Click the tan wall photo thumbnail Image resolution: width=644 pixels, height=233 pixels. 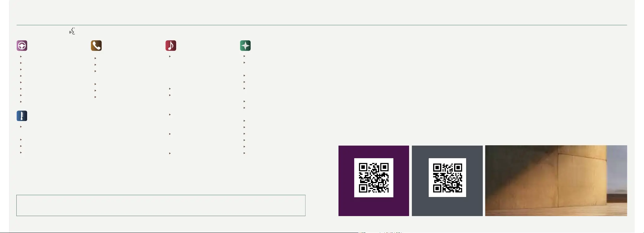click(x=556, y=181)
